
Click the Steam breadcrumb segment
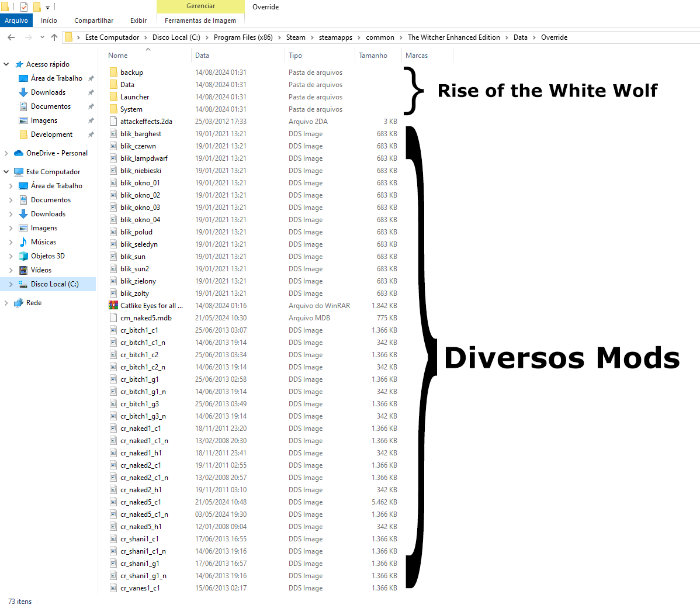pyautogui.click(x=296, y=37)
